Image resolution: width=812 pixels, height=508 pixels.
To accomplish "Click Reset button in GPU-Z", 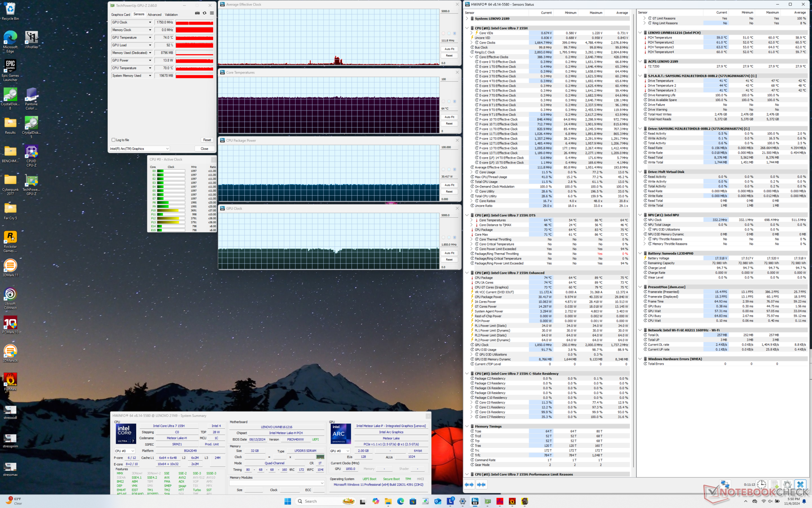I will tap(207, 140).
